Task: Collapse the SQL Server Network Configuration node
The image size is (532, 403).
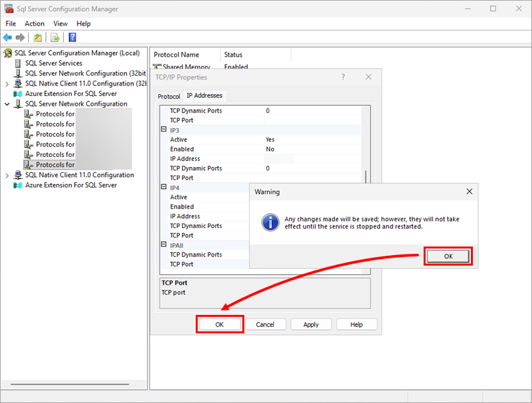Action: pyautogui.click(x=7, y=104)
